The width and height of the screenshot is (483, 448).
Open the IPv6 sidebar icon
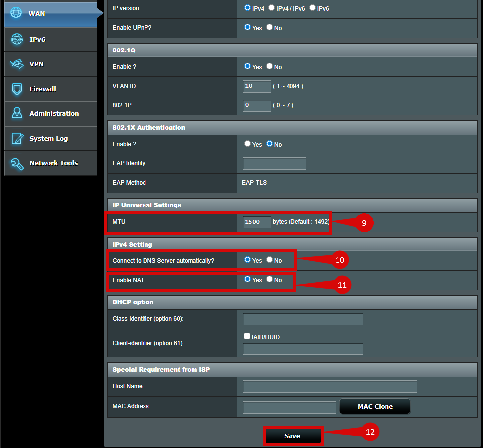coord(16,39)
